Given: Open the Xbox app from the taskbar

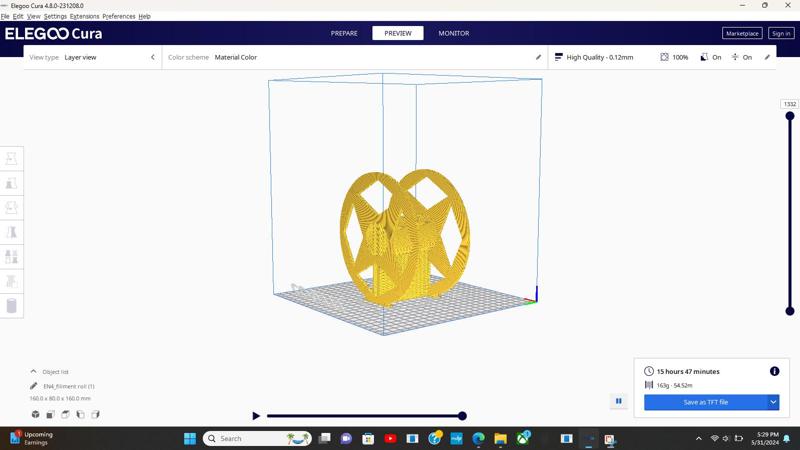Looking at the screenshot, I should click(x=523, y=438).
